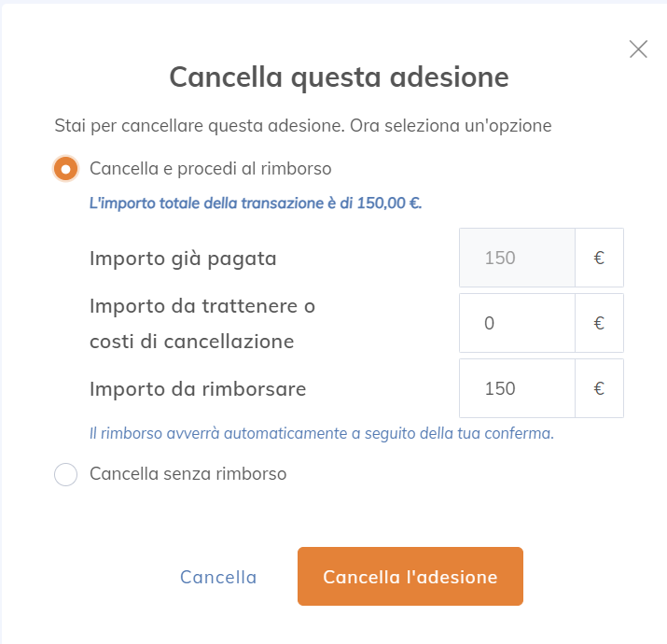The width and height of the screenshot is (667, 644).
Task: Click the "Importo già pagata" amount field
Action: point(517,258)
